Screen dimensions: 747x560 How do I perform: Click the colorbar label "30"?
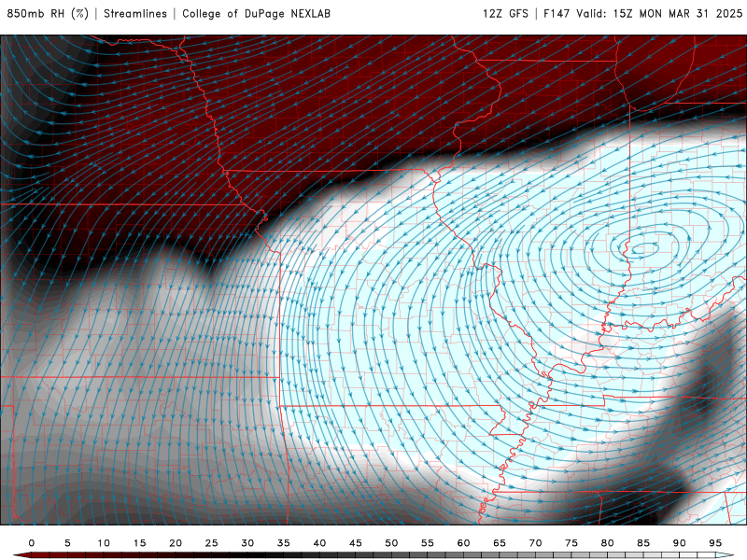[x=247, y=543]
